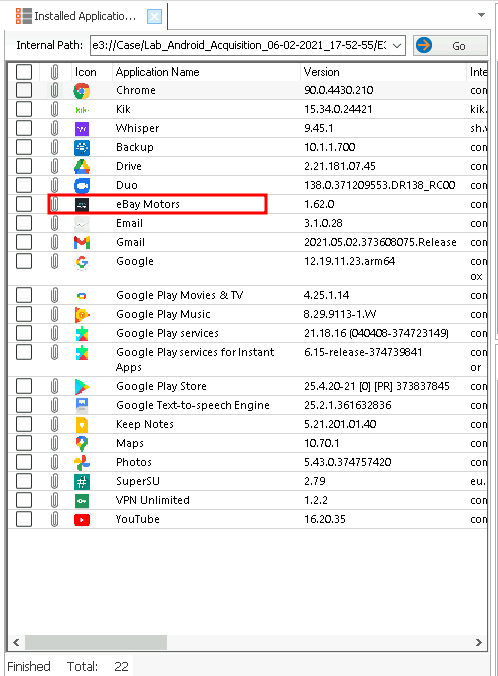Click the Google Play Music icon
This screenshot has height=676, width=498.
coord(82,315)
